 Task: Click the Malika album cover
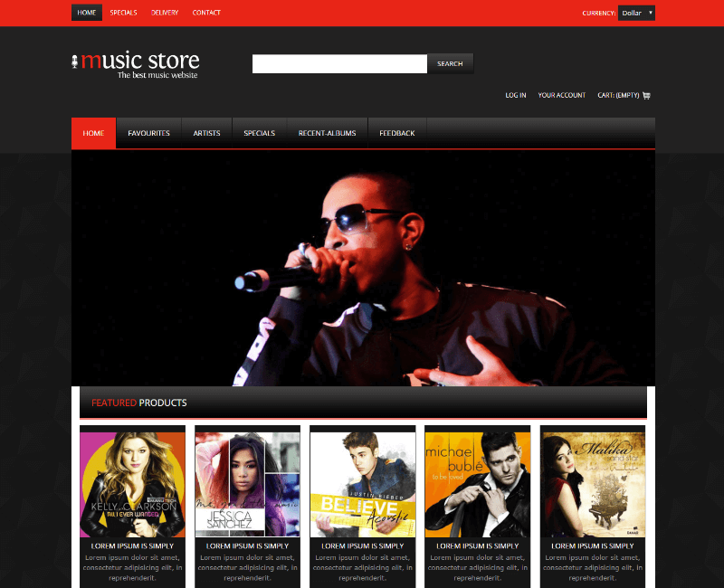click(x=593, y=484)
